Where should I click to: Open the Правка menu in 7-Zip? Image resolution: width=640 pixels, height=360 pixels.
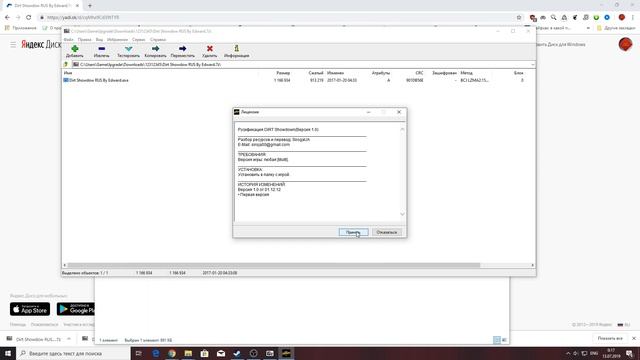pyautogui.click(x=84, y=40)
